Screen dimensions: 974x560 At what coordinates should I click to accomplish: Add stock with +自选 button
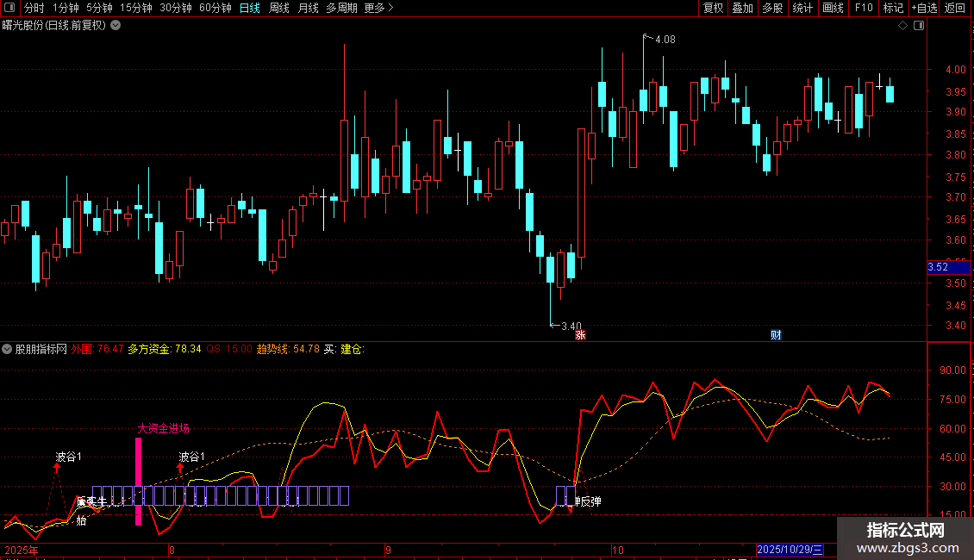pos(924,8)
